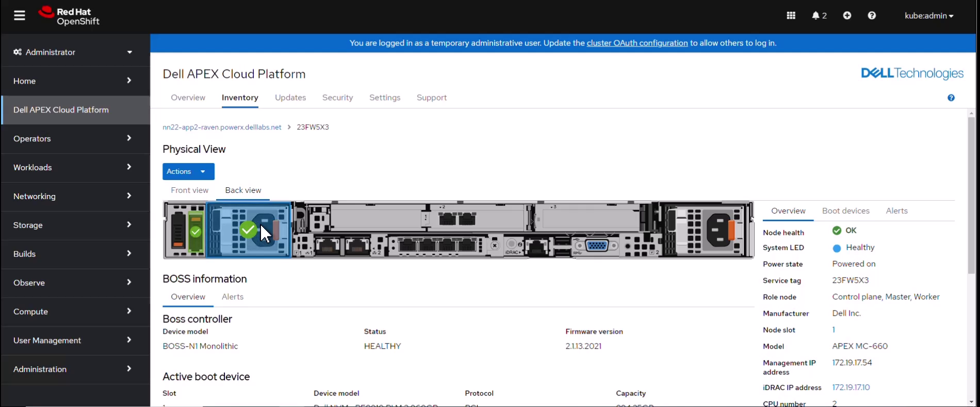Open the Actions dropdown button
The width and height of the screenshot is (980, 407).
(x=188, y=171)
